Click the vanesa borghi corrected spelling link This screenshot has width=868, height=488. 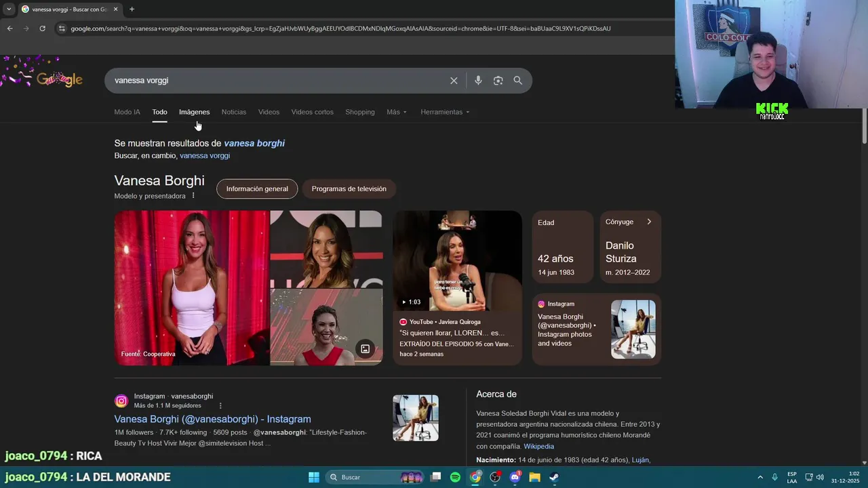(254, 144)
